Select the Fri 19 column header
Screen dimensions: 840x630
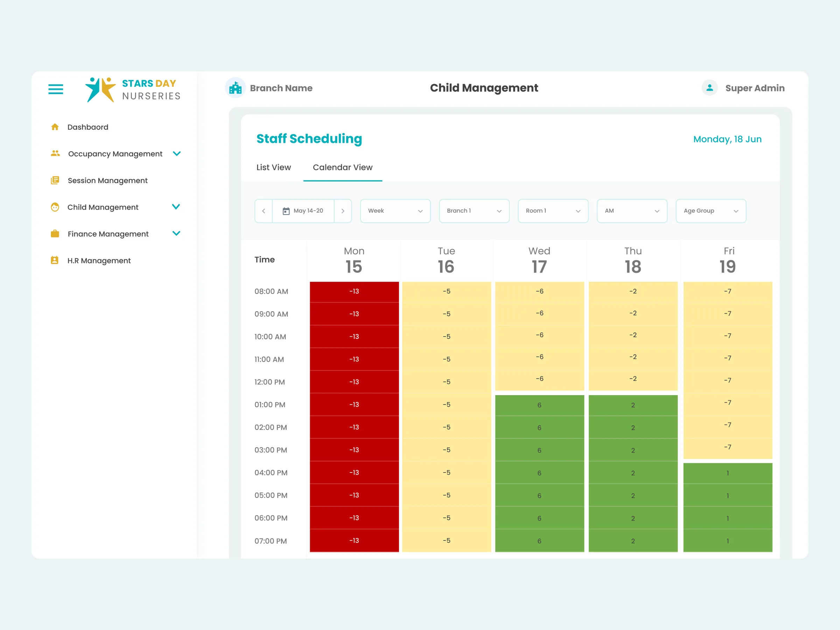(728, 260)
